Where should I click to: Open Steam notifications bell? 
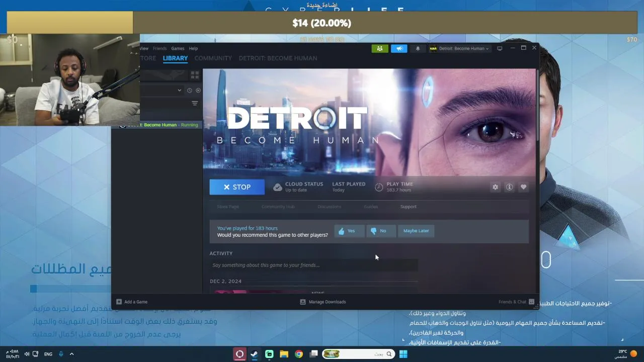pyautogui.click(x=418, y=48)
